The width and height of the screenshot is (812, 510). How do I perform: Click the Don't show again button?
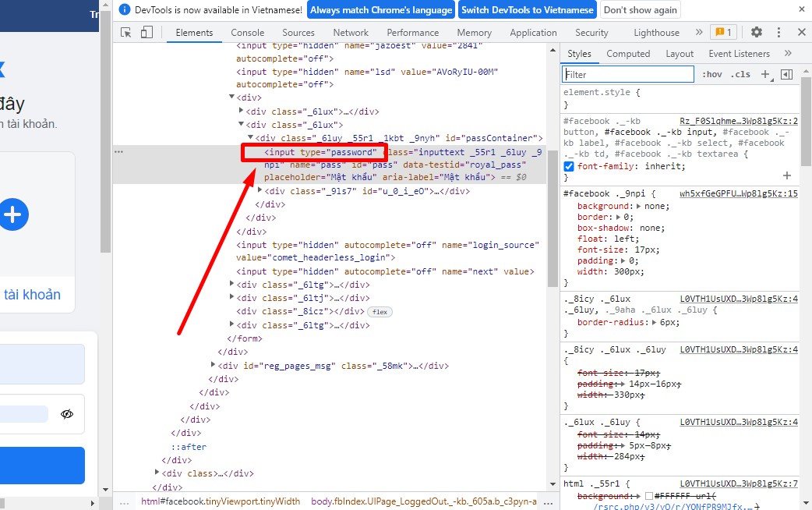(640, 10)
